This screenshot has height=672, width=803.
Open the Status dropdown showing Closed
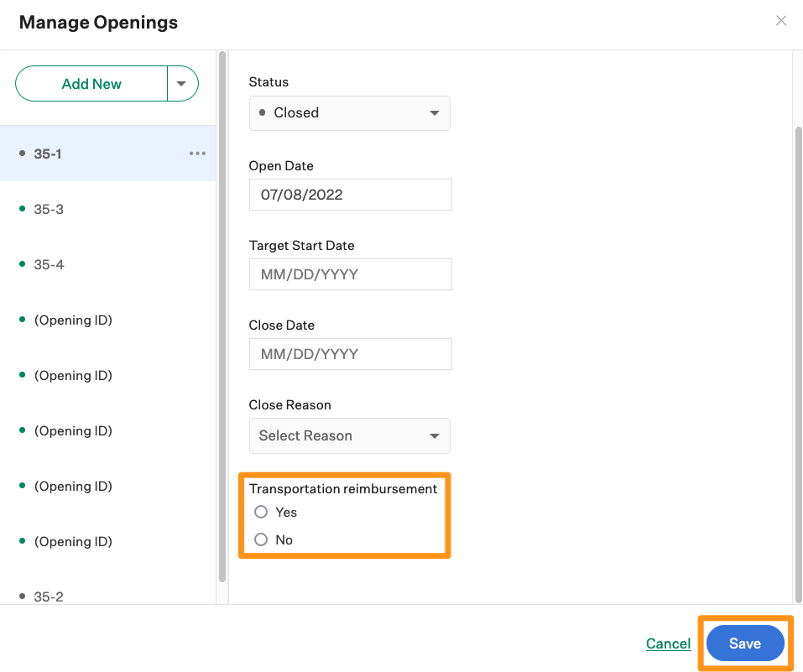(x=350, y=112)
